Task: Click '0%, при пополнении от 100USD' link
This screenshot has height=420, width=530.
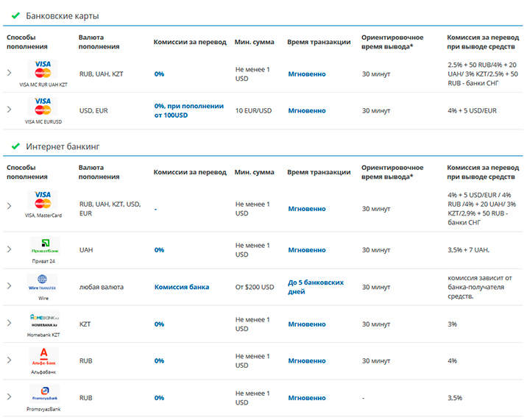Action: 188,110
